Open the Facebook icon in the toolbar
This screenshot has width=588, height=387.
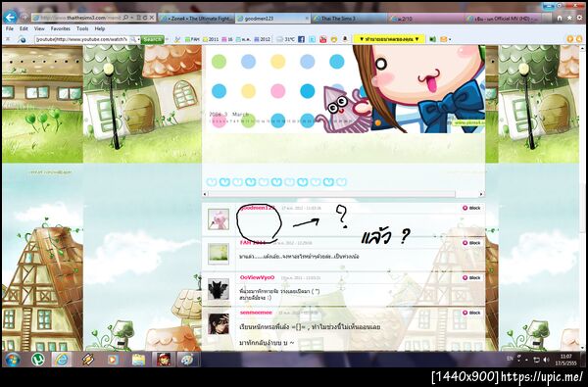point(302,39)
